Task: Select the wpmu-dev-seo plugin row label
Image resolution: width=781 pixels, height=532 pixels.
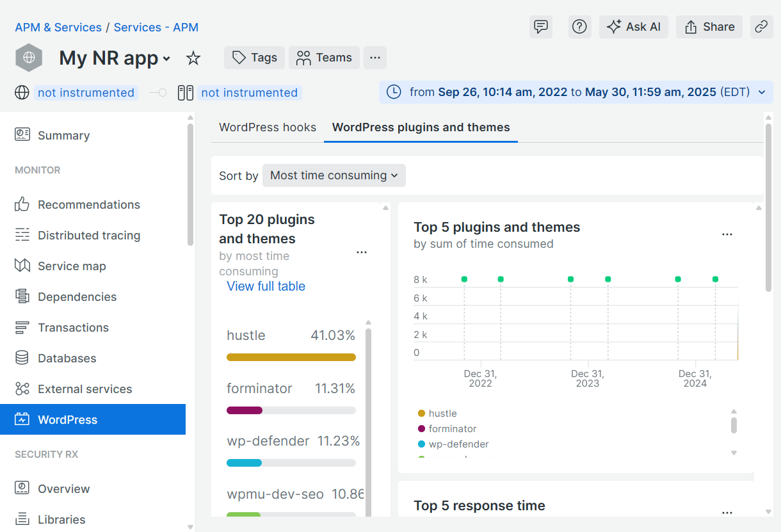Action: [x=275, y=494]
